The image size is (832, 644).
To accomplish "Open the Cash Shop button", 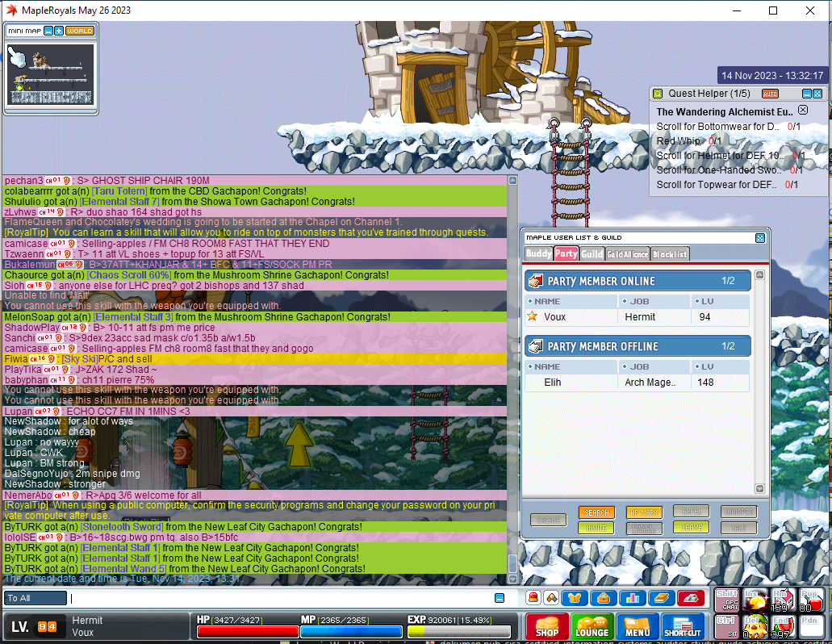I will coord(546,626).
